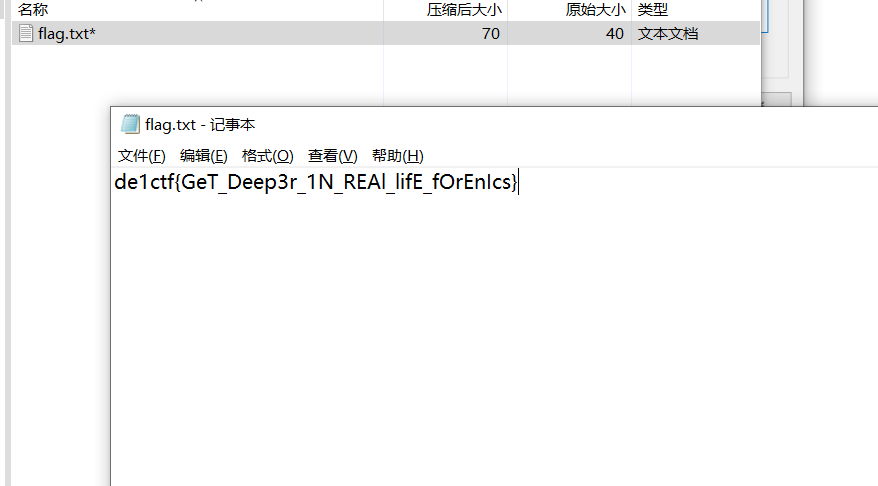This screenshot has width=878, height=486.
Task: Sort archive list by 原始大小 column
Action: click(x=595, y=10)
